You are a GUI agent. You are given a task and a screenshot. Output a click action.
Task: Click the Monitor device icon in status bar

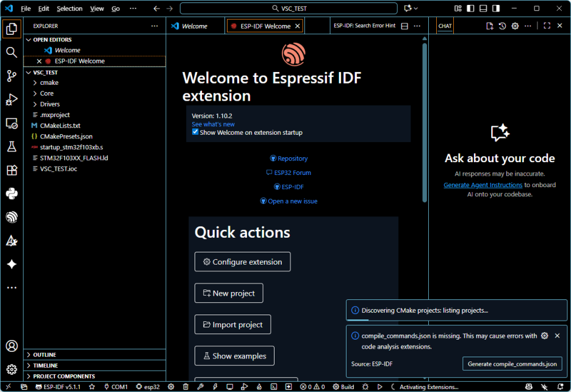pos(230,387)
